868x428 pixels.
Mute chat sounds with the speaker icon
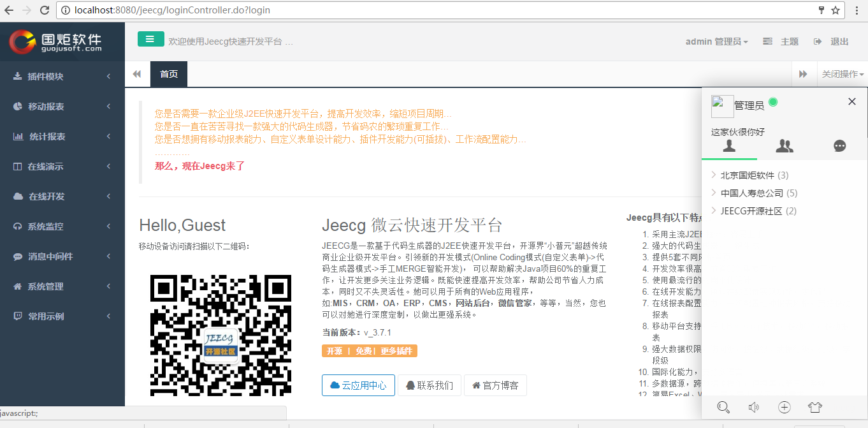pos(754,407)
